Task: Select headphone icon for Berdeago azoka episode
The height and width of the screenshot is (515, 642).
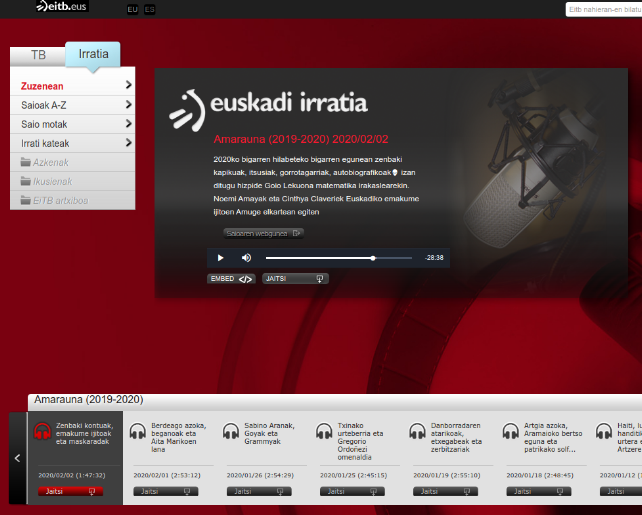Action: (x=138, y=432)
